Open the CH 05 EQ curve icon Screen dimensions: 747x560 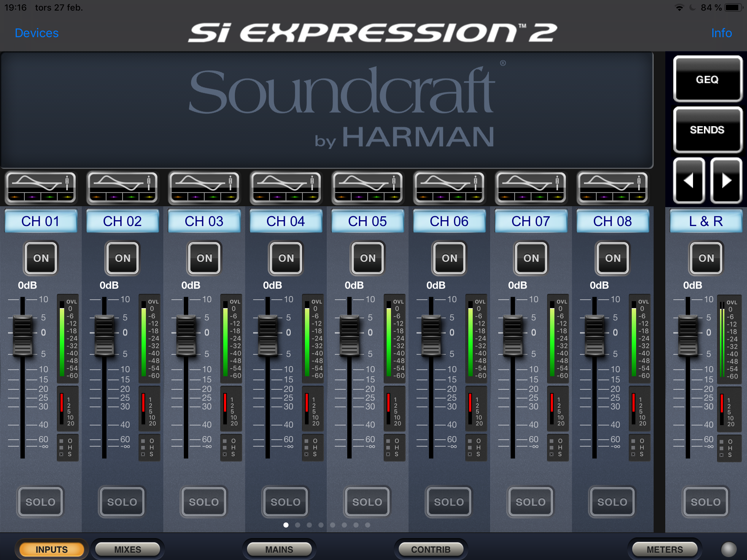coord(367,187)
